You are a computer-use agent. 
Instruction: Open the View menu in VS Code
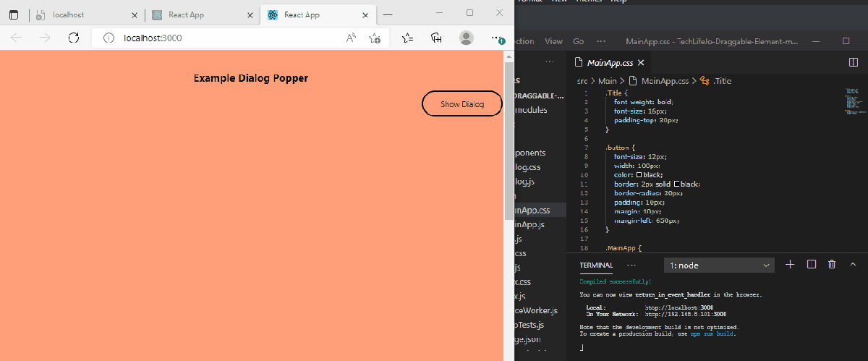(553, 41)
